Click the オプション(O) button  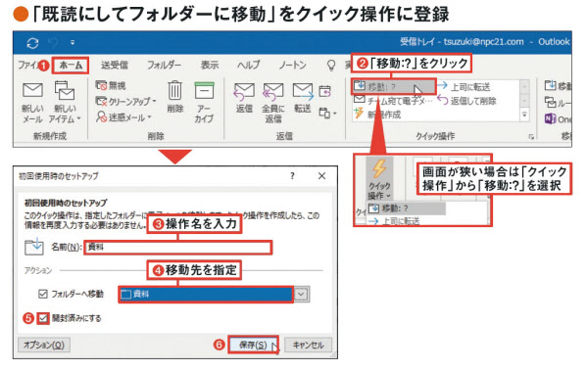44,345
